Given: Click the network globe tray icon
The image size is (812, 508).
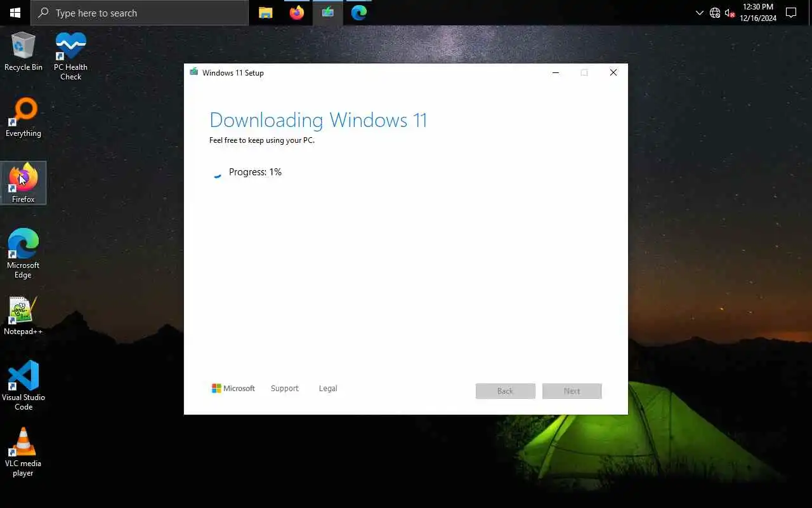Looking at the screenshot, I should click(715, 13).
